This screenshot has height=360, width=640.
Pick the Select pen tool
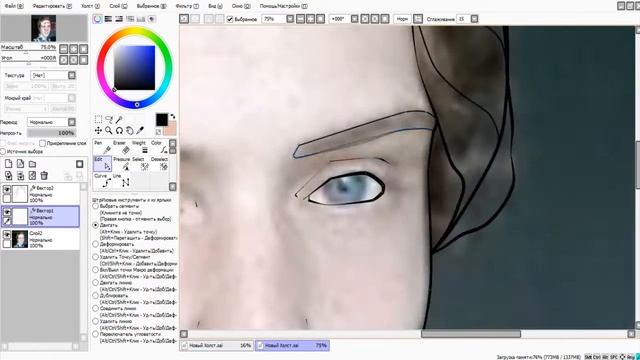click(x=140, y=164)
